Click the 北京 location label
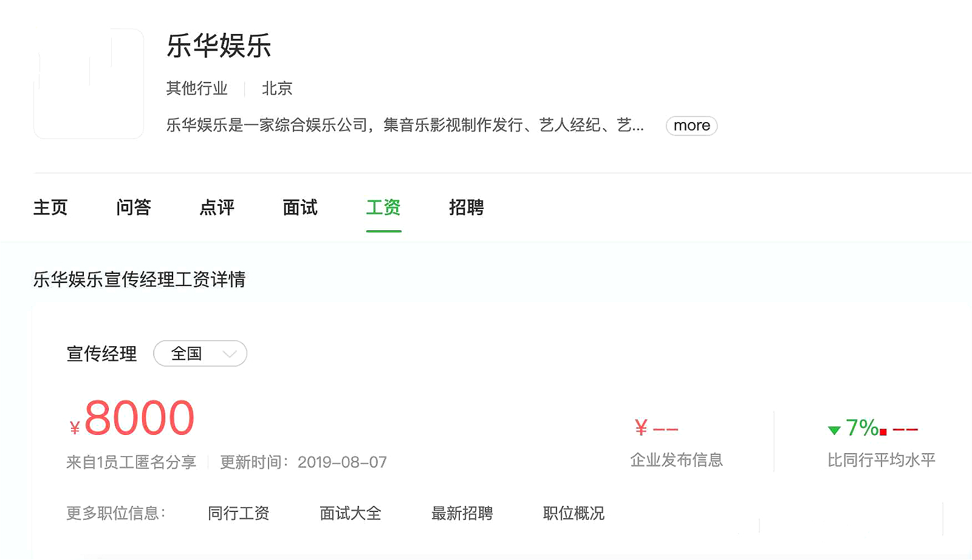 [x=277, y=89]
